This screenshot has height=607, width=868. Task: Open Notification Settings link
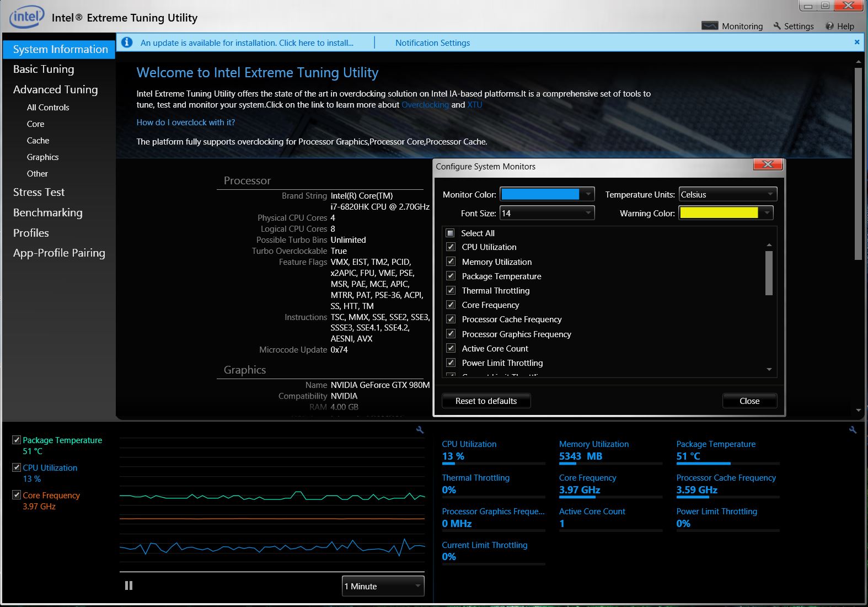[433, 42]
